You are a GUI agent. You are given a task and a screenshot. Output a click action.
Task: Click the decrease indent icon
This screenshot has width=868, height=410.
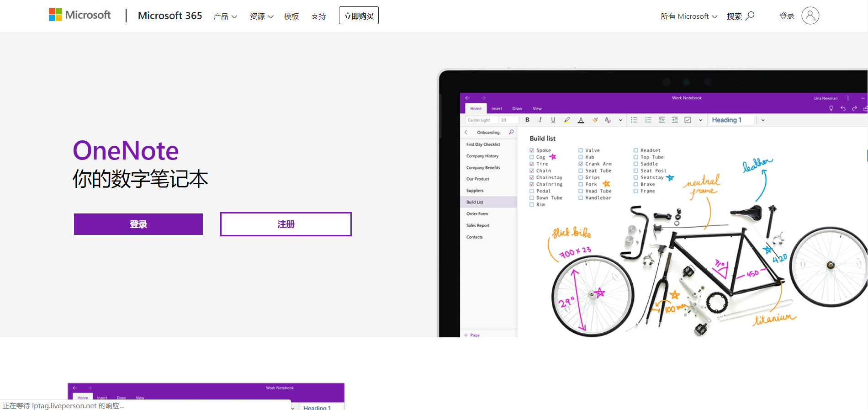(662, 120)
